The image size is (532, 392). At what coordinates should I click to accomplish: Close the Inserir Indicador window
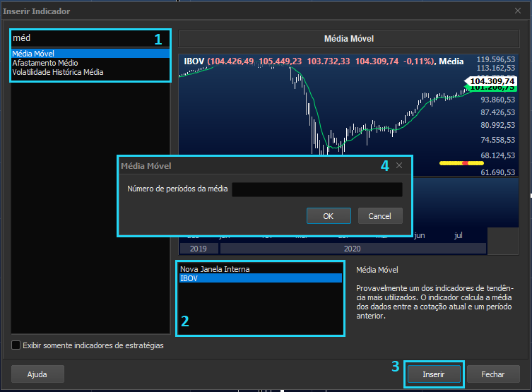coord(518,11)
